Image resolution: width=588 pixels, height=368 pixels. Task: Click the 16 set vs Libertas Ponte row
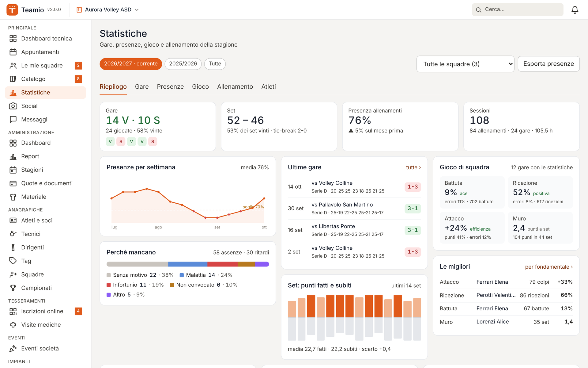354,230
